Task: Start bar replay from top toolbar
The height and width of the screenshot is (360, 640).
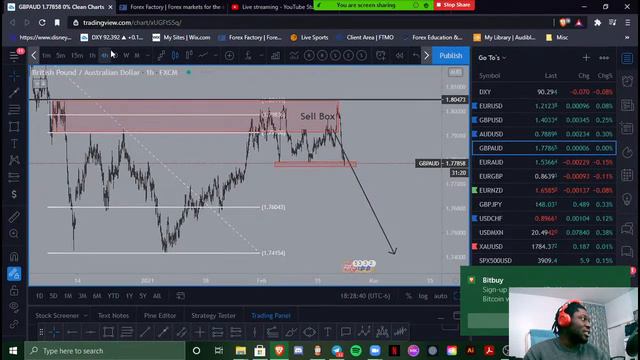Action: coord(400,56)
